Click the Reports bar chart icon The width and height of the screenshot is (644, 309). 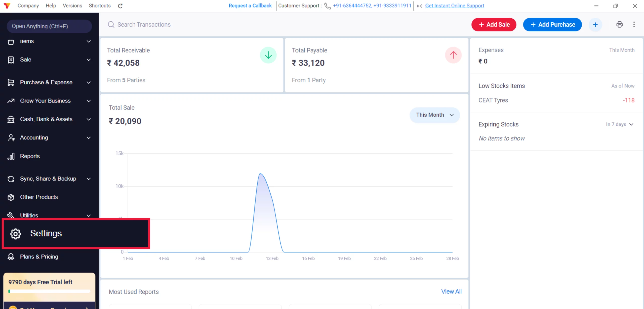coord(11,156)
